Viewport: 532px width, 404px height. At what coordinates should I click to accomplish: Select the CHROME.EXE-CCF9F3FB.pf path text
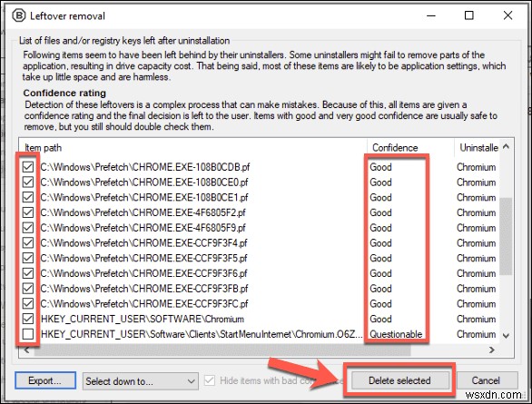click(144, 289)
